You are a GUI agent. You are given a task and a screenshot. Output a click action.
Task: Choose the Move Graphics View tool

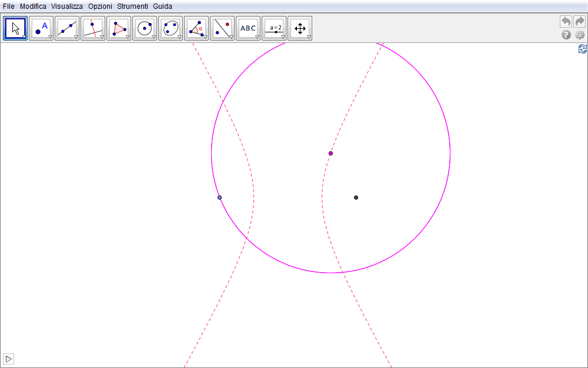[x=300, y=28]
